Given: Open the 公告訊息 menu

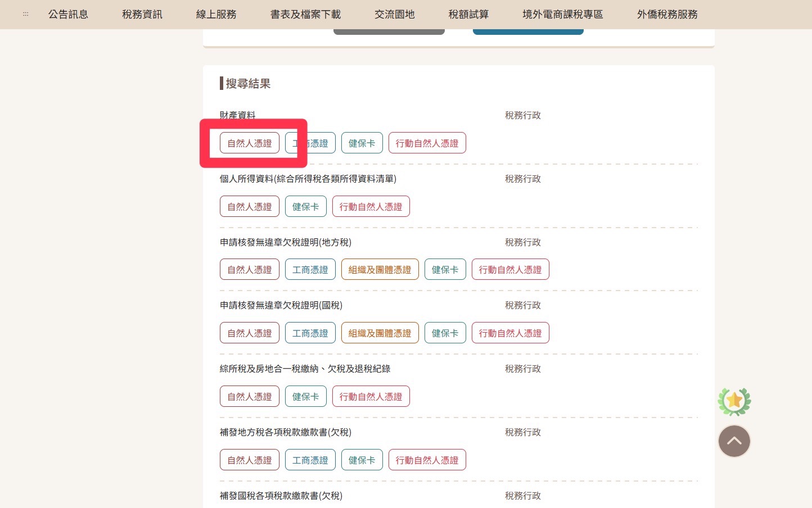Looking at the screenshot, I should click(x=68, y=14).
